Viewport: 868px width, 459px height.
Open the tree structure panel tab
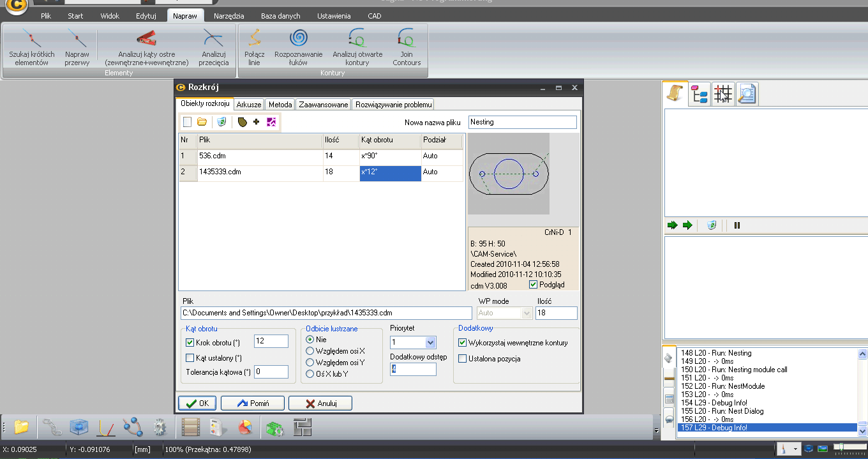pyautogui.click(x=700, y=94)
